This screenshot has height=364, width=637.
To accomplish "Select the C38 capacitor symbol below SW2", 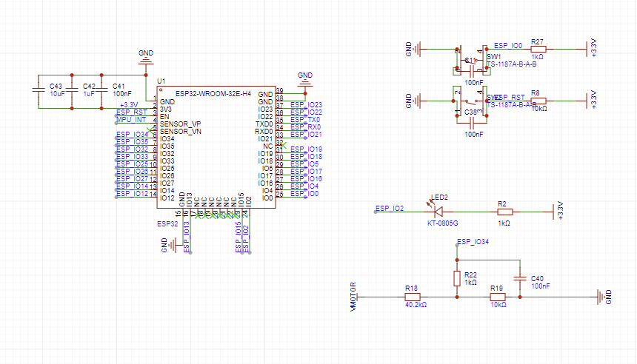I will click(472, 123).
